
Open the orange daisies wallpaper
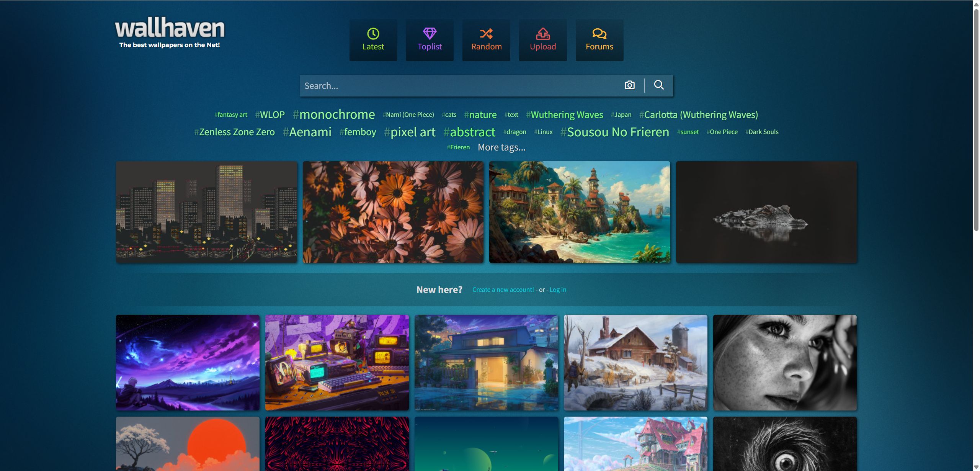[393, 212]
